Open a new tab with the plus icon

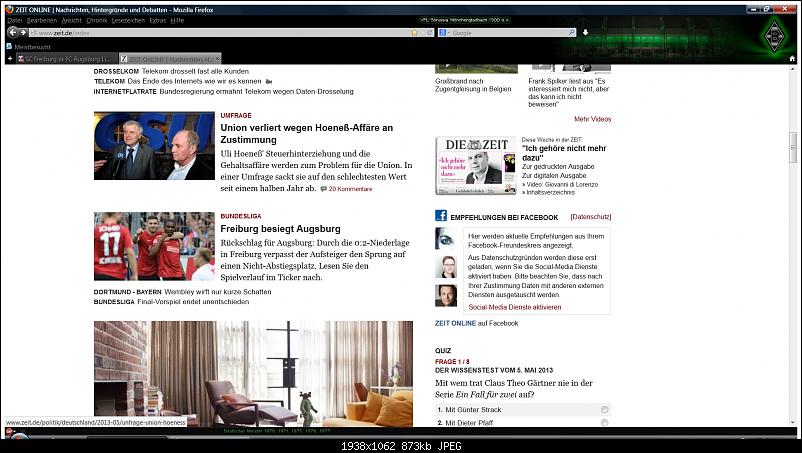pos(10,59)
